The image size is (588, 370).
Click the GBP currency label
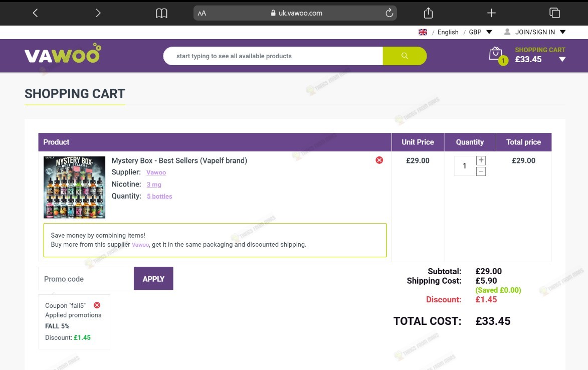[475, 32]
